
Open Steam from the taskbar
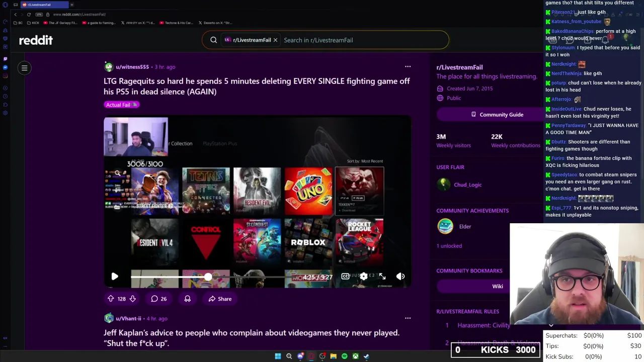coord(366,356)
